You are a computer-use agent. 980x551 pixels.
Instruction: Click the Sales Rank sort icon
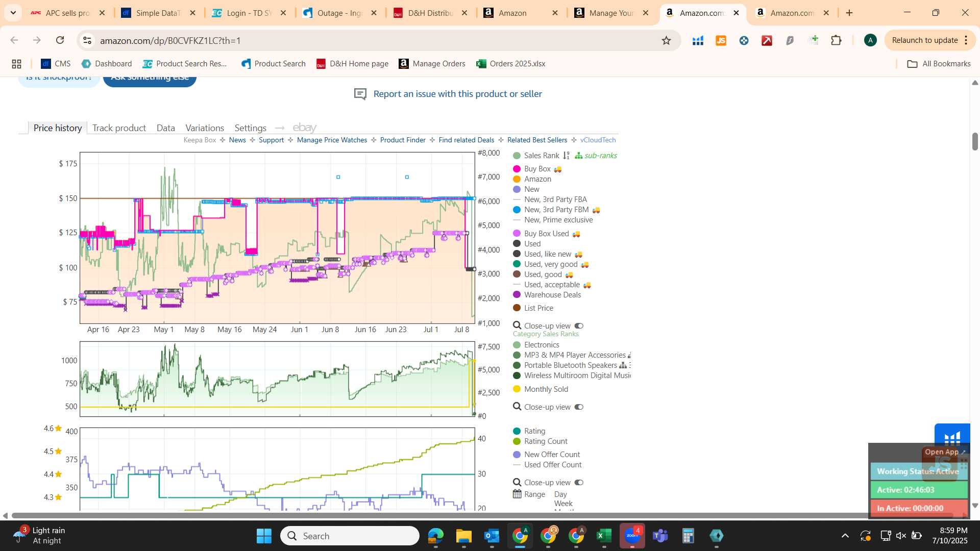[x=566, y=156]
